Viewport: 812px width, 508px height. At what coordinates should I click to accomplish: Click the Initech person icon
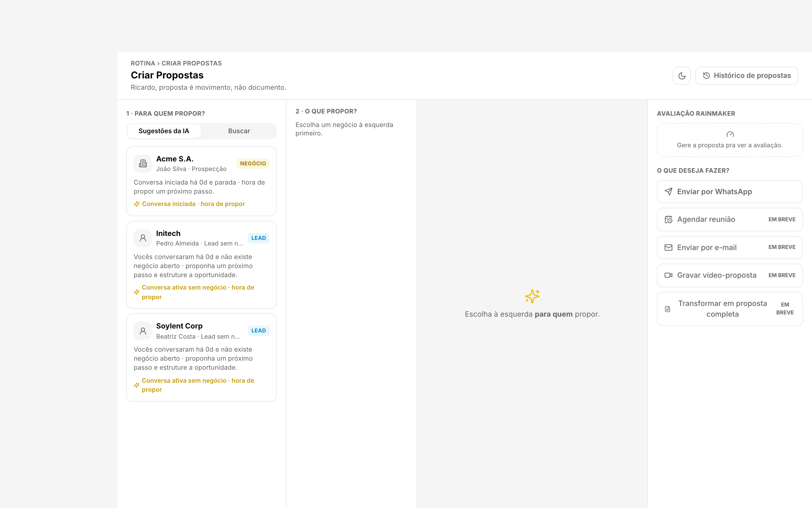point(143,238)
